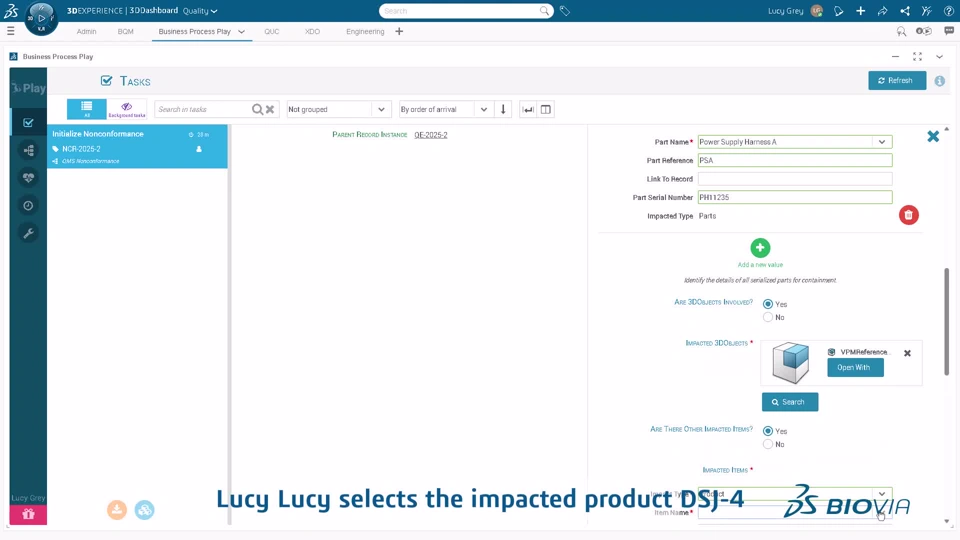This screenshot has height=540, width=960.
Task: Click the share arrow icon in top bar
Action: click(x=882, y=11)
